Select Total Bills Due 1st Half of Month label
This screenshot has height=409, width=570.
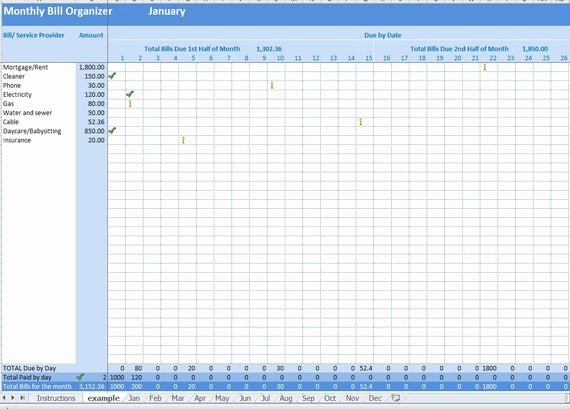point(192,49)
